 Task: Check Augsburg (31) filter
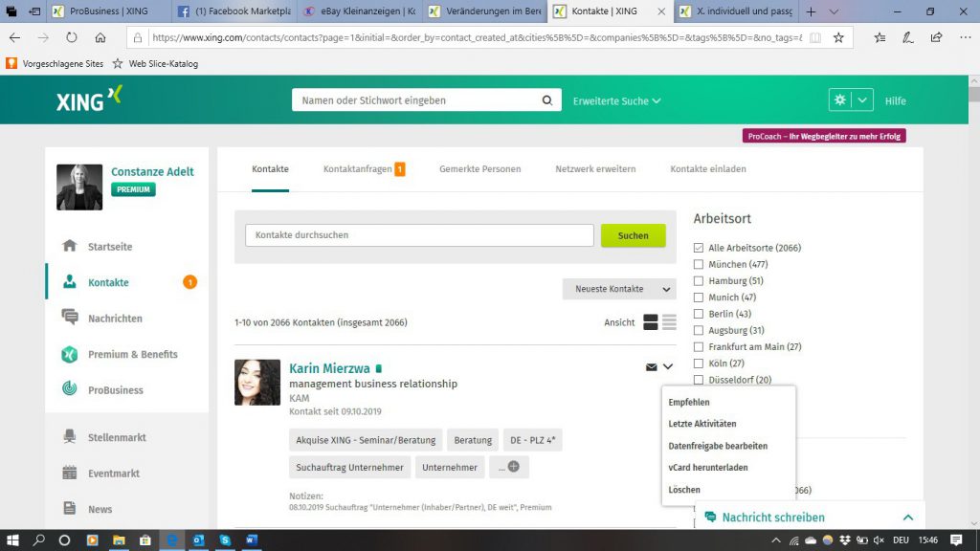pos(698,330)
